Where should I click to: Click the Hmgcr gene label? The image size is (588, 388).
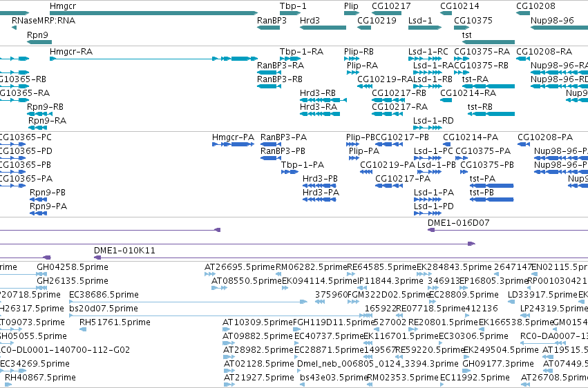[63, 6]
